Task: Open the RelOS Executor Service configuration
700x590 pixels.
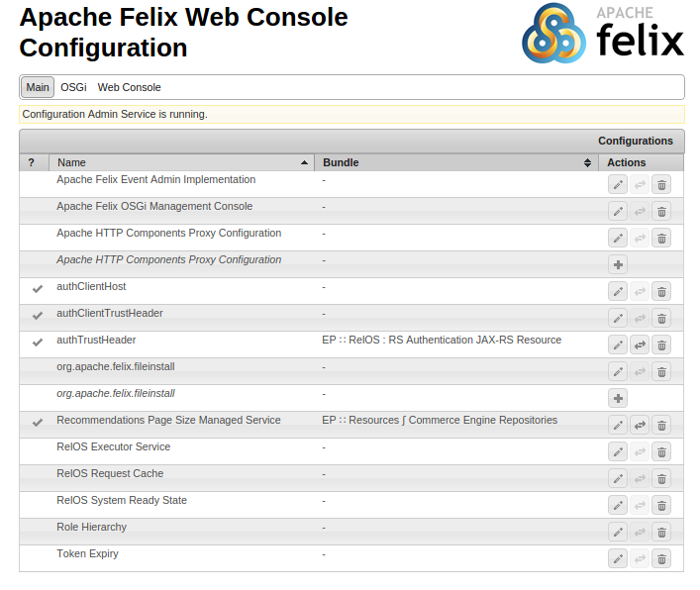Action: pyautogui.click(x=113, y=447)
